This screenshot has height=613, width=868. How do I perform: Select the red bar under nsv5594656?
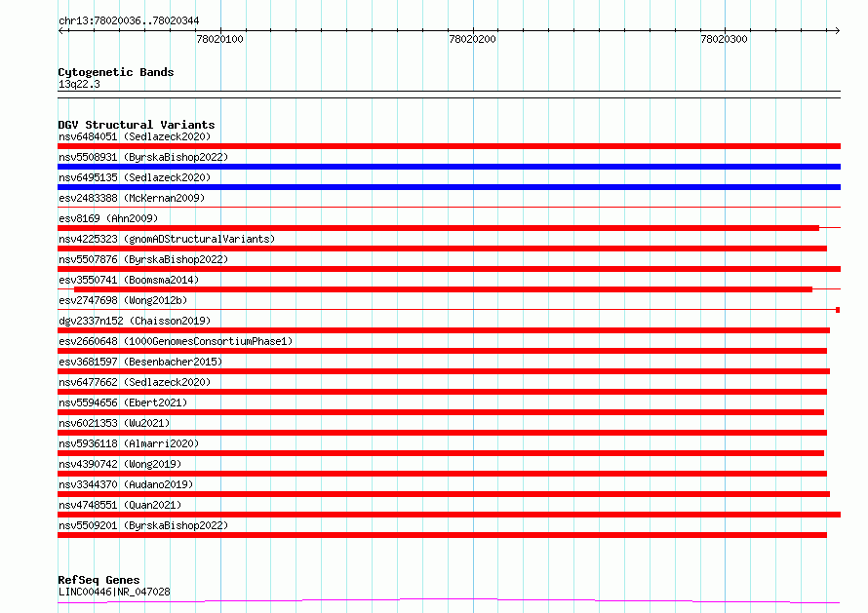tap(441, 412)
